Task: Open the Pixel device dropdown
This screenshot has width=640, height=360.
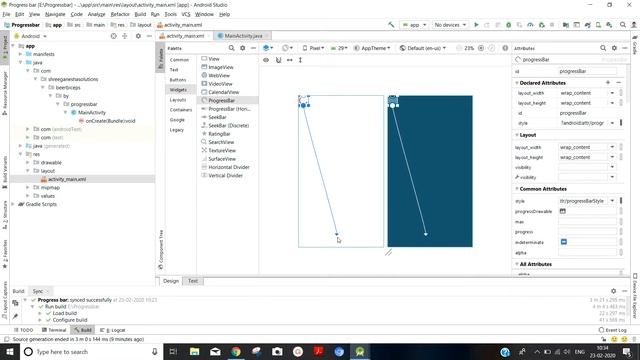Action: click(x=313, y=48)
